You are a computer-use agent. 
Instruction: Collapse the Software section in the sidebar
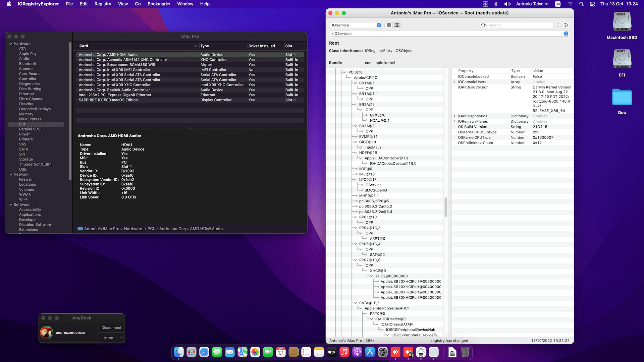tap(11, 204)
